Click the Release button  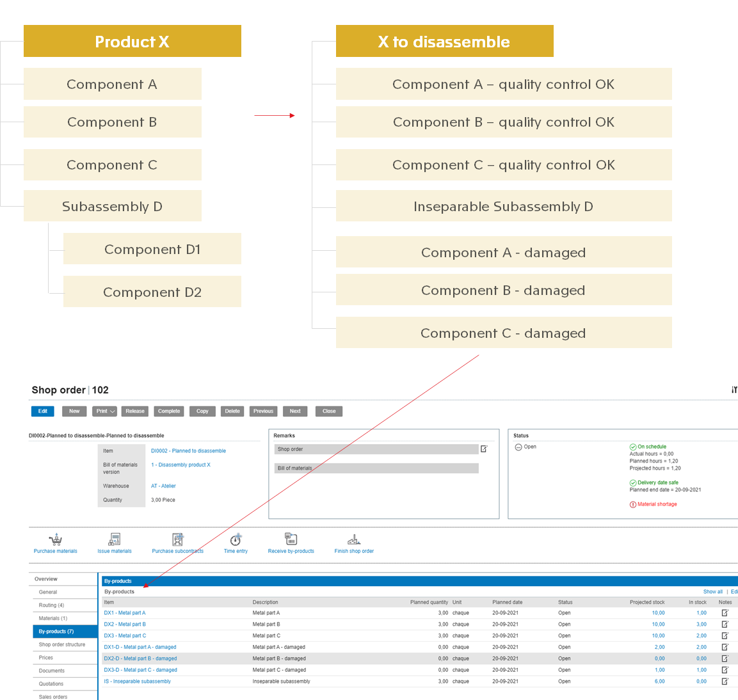point(135,411)
